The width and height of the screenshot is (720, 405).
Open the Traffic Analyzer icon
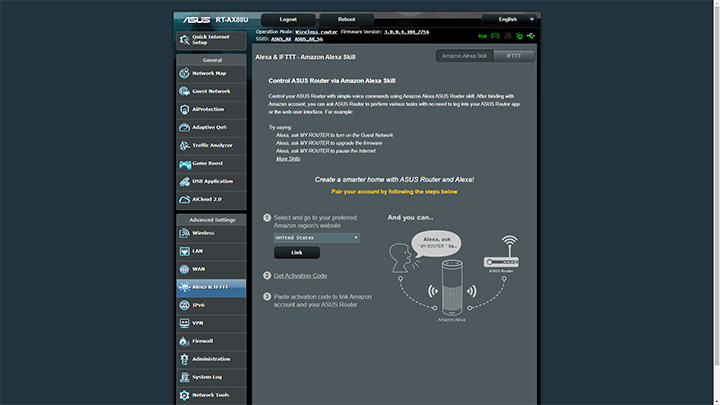coord(185,145)
